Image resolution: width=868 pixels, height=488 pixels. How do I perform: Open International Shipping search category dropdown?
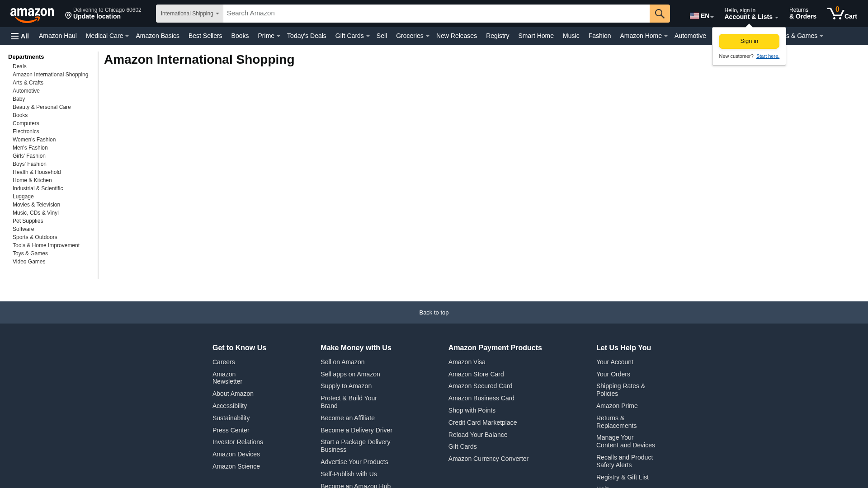189,14
